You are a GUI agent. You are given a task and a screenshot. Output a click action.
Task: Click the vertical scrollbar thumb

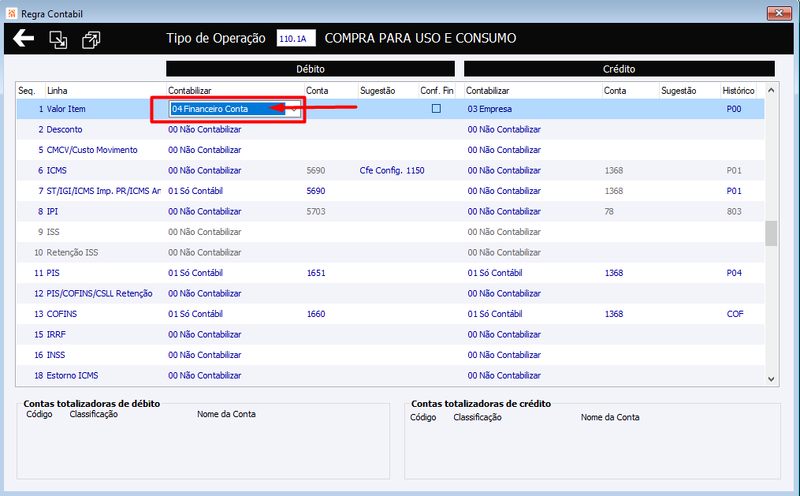click(771, 233)
